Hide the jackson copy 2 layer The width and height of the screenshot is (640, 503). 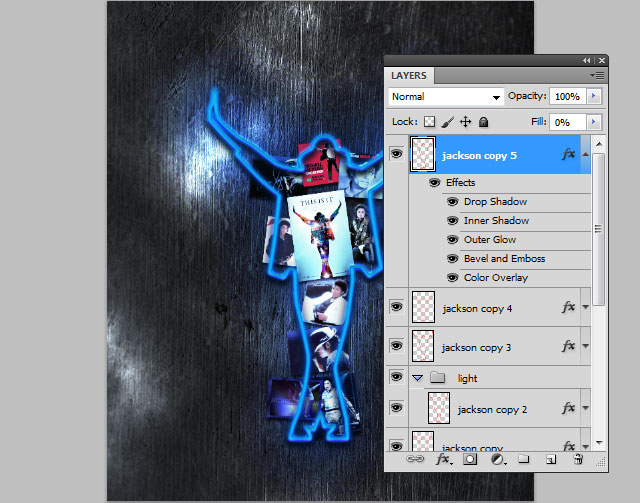tap(396, 407)
